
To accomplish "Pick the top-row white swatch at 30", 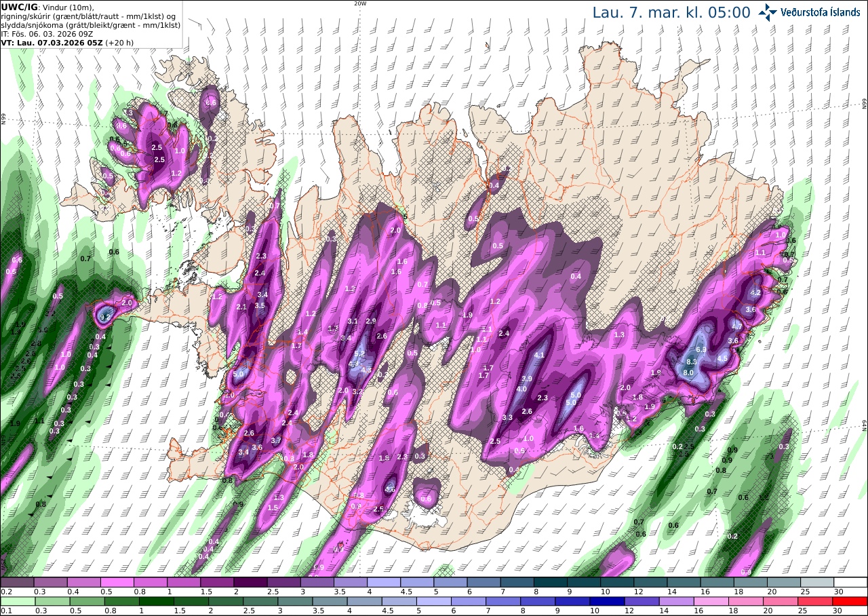I will click(850, 582).
